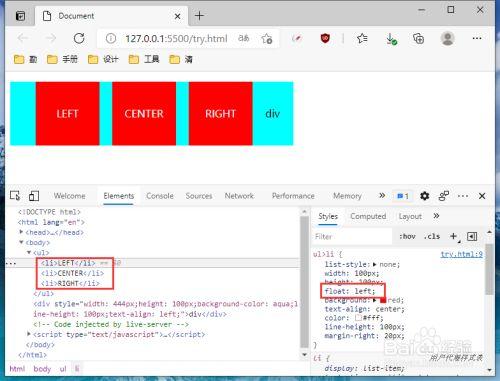500x381 pixels.
Task: Open browser settings and more menu
Action: (x=477, y=38)
